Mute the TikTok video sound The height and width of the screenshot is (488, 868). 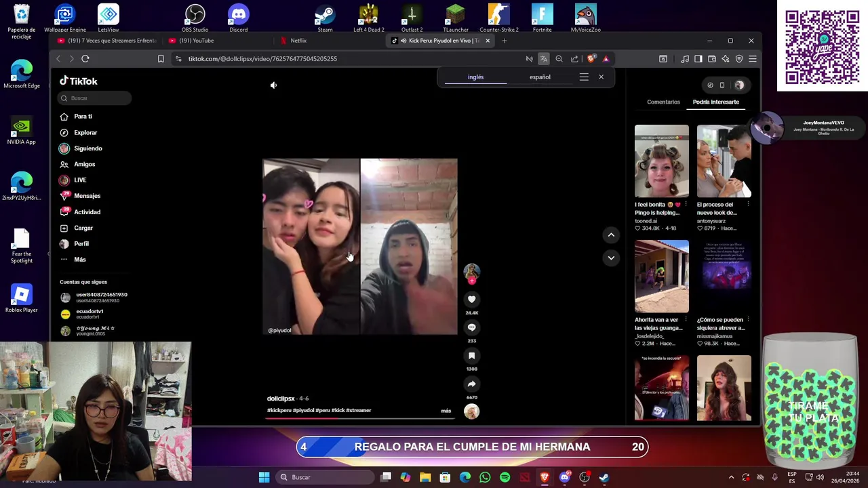273,85
